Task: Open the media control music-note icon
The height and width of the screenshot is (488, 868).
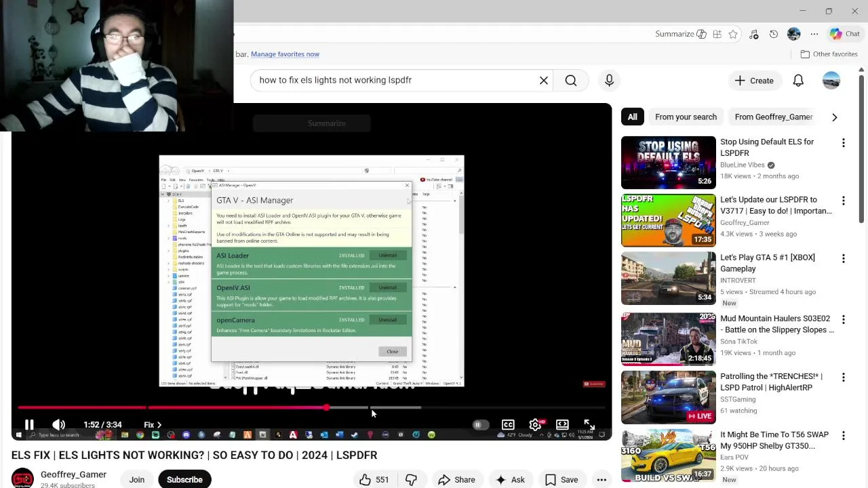Action: [x=753, y=34]
